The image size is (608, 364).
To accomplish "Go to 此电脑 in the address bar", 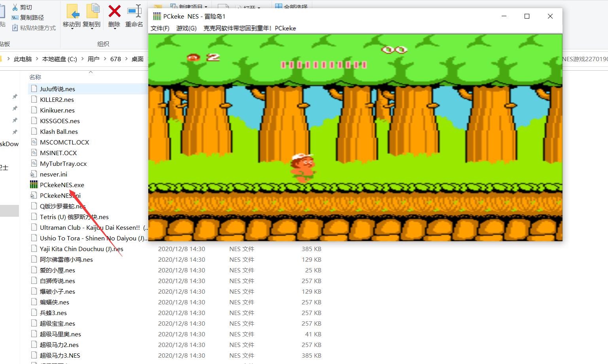I will pos(23,59).
